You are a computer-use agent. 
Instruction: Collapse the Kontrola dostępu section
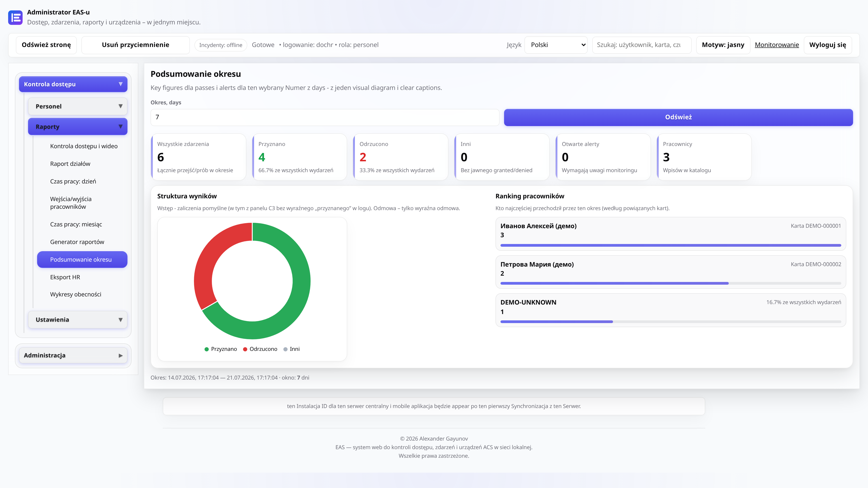click(x=73, y=84)
